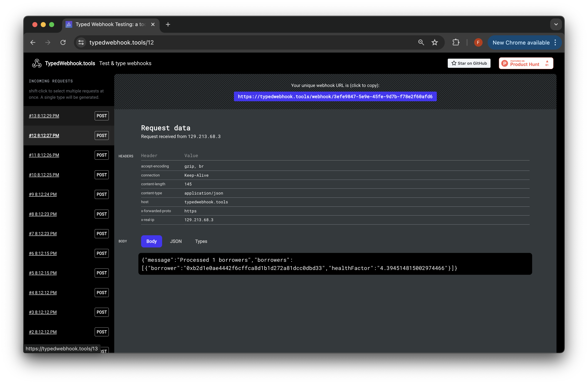Click the request body JSON text block

point(335,264)
